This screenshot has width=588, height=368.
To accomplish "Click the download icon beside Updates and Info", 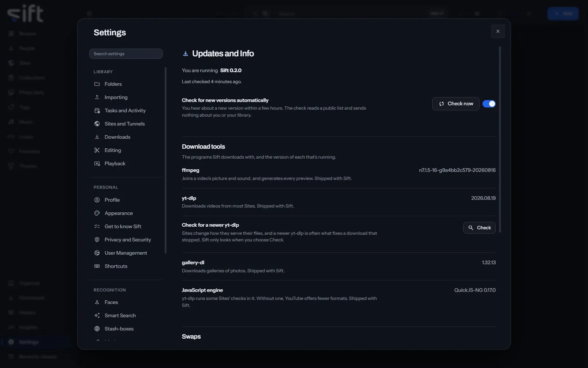I will (186, 54).
